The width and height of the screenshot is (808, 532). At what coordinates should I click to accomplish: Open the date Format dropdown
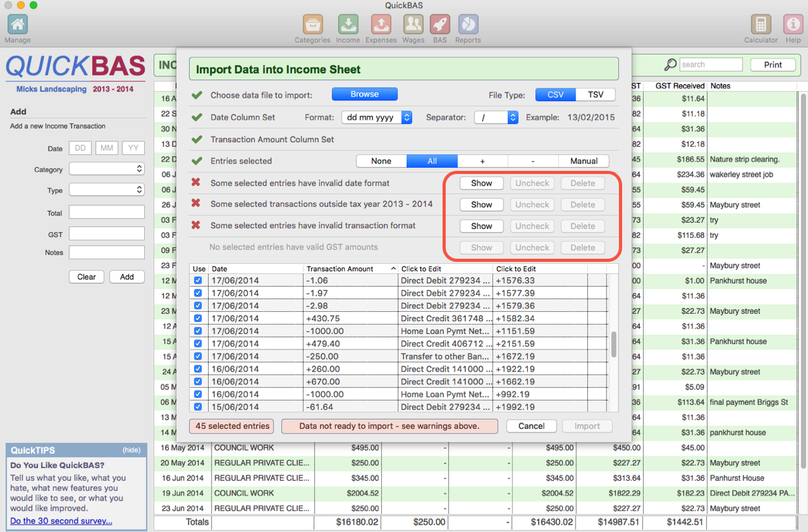(x=376, y=117)
